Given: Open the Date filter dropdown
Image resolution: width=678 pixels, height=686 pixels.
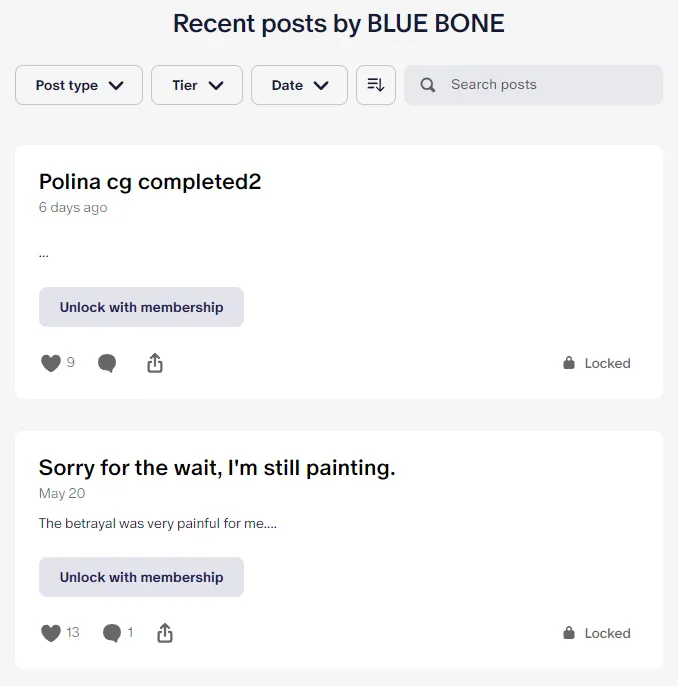Looking at the screenshot, I should coord(299,85).
